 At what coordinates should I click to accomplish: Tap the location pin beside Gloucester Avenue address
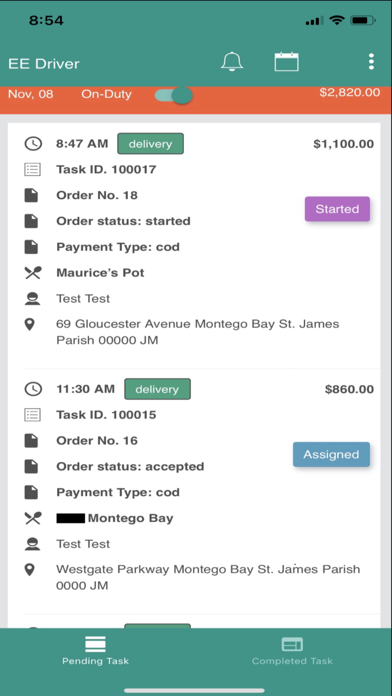pos(30,324)
